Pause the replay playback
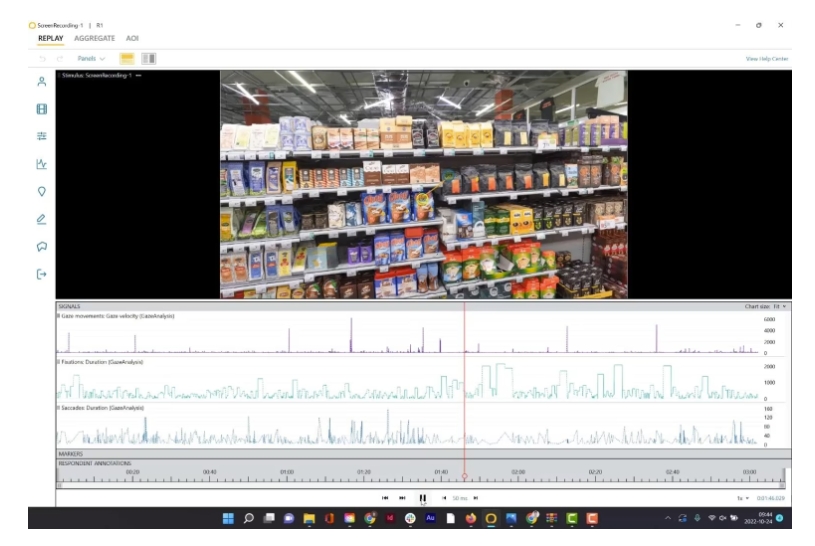The height and width of the screenshot is (546, 815). [423, 497]
